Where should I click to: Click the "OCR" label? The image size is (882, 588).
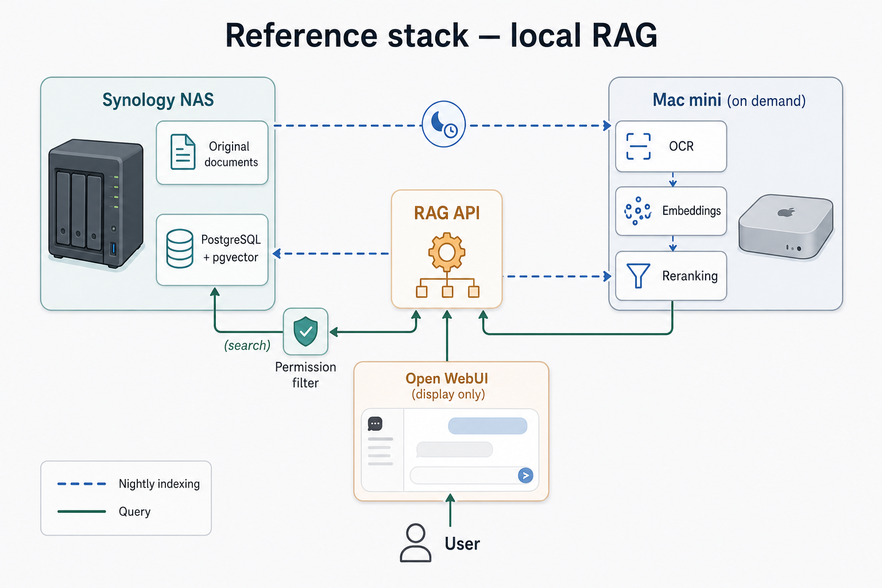point(682,146)
